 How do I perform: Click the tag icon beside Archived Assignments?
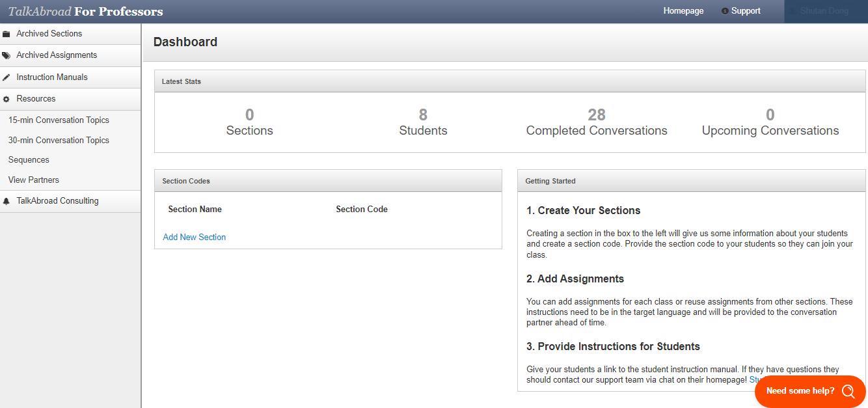pos(7,55)
